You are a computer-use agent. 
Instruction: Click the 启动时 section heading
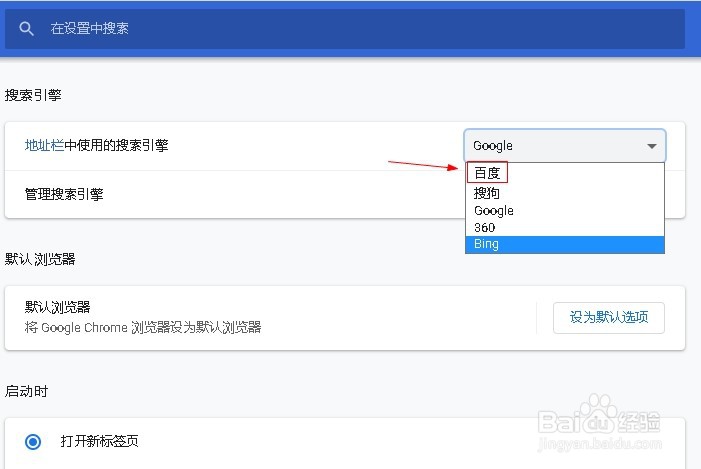[26, 391]
